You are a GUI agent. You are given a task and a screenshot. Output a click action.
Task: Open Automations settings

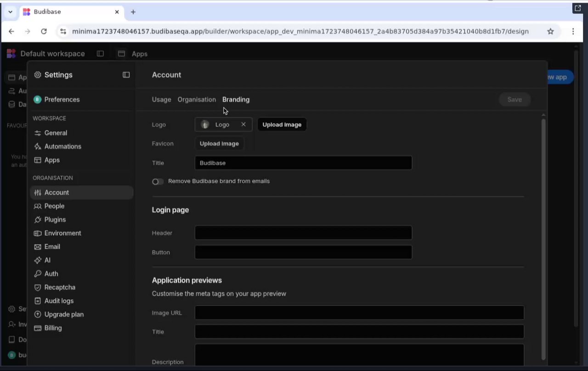pyautogui.click(x=81, y=146)
